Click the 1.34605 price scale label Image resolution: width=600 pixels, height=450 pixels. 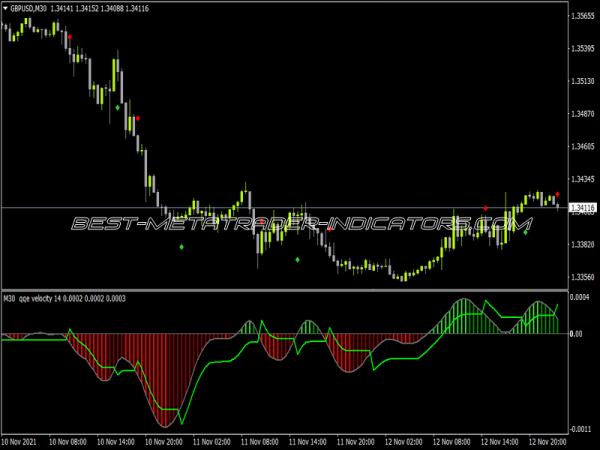(582, 146)
